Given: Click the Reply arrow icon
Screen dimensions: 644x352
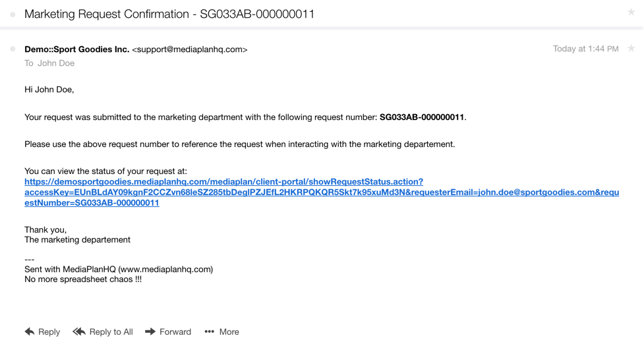Looking at the screenshot, I should (30, 332).
